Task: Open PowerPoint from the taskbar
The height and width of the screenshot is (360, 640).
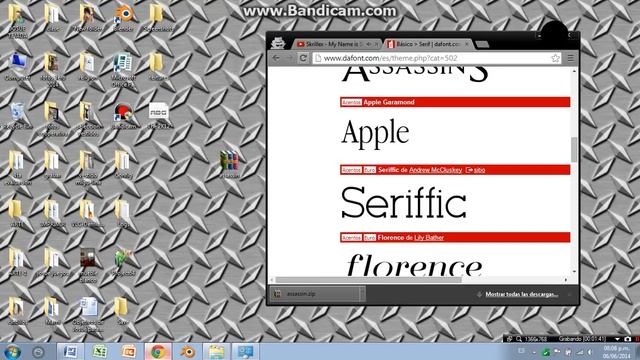Action: click(129, 352)
